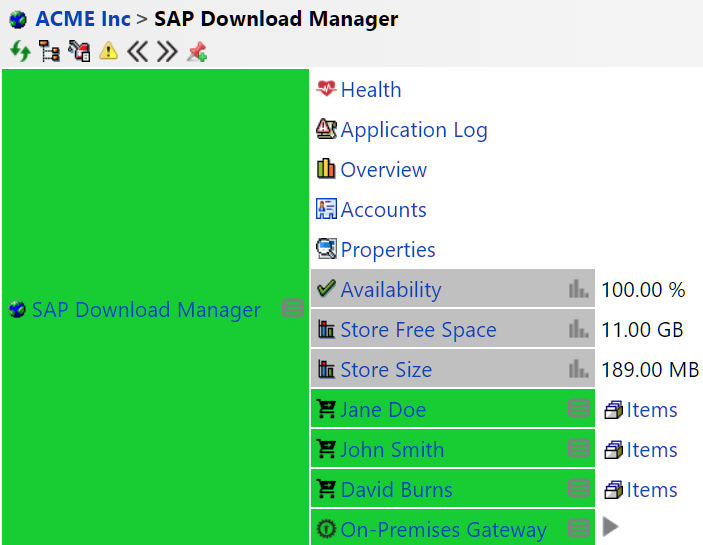Expand using the double right chevron
The image size is (703, 545).
point(167,51)
